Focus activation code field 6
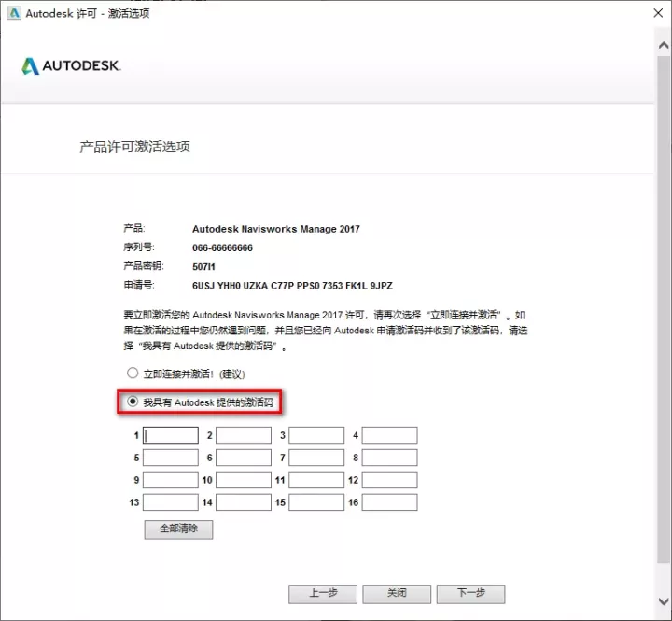Screen dimensions: 672x621 click(x=244, y=458)
